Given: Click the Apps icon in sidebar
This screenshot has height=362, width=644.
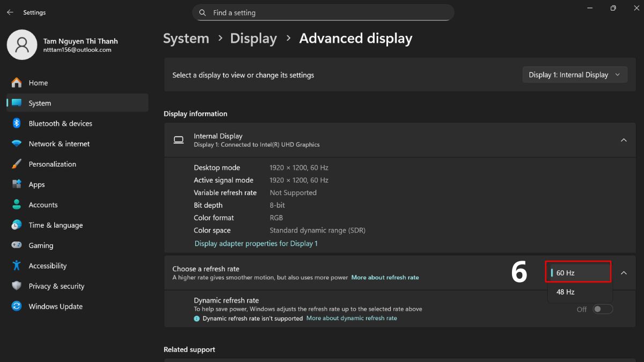Looking at the screenshot, I should 17,184.
